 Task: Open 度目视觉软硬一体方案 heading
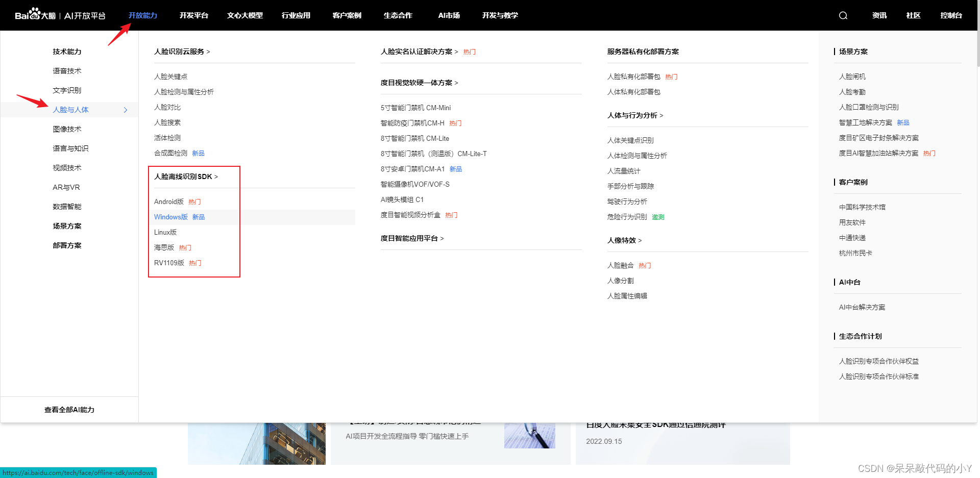click(419, 83)
